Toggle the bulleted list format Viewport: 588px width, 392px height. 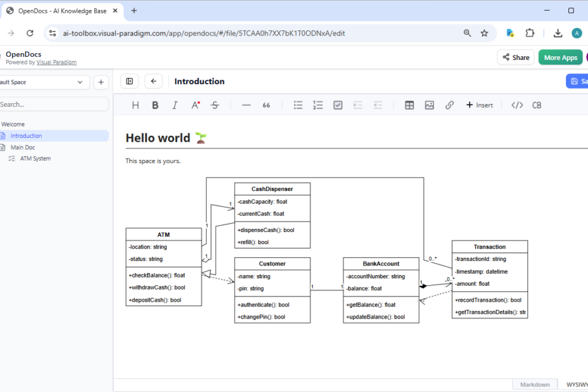pos(298,105)
